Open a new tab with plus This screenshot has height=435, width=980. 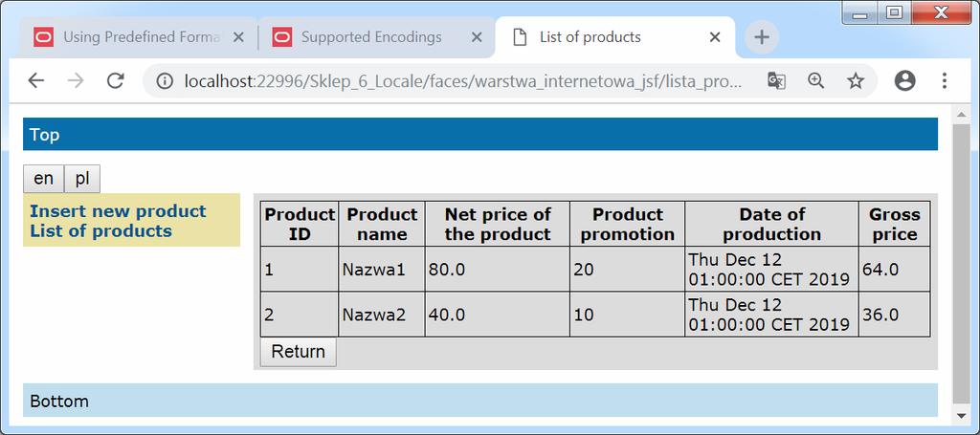point(762,37)
